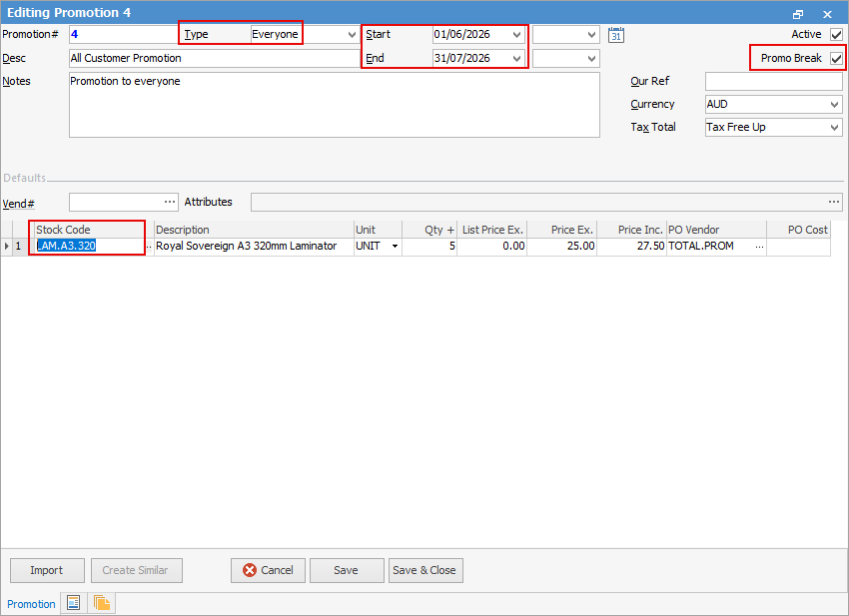Viewport: 849px width, 616px height.
Task: Untick the Promo Break checkbox
Action: (x=836, y=59)
